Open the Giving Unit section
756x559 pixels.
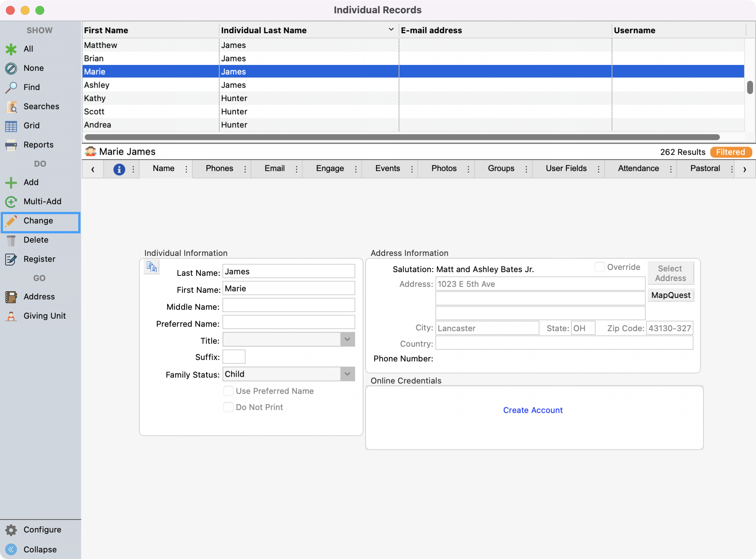coord(44,316)
